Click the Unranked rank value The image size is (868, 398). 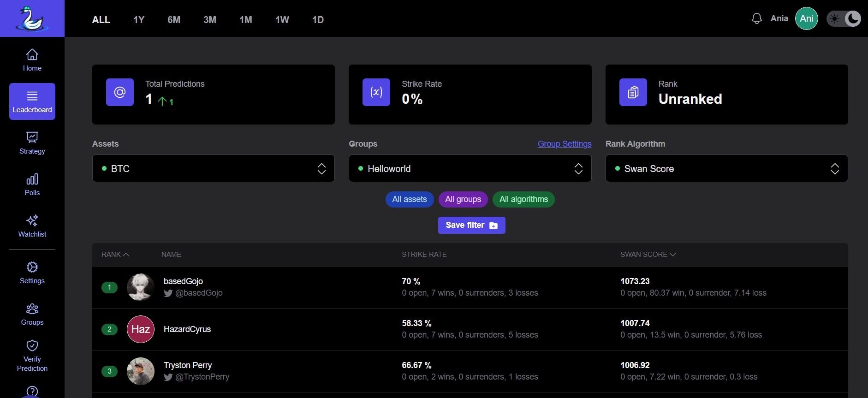click(x=690, y=99)
